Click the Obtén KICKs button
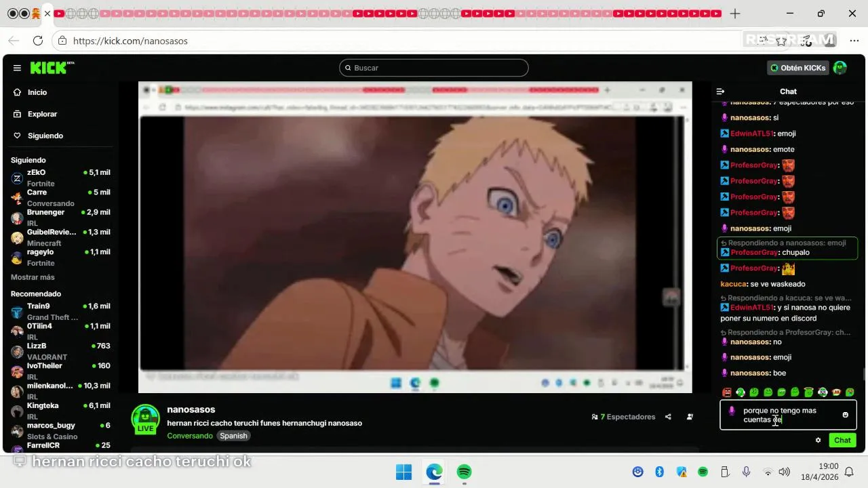 pos(798,68)
